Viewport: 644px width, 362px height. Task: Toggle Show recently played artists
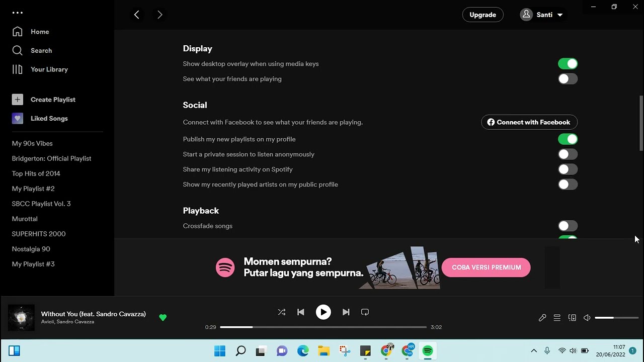click(x=568, y=185)
